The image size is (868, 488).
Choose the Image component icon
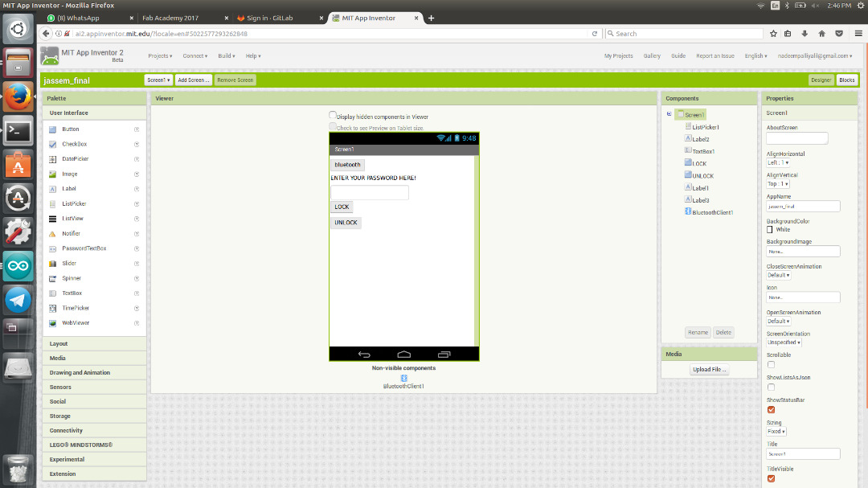52,174
